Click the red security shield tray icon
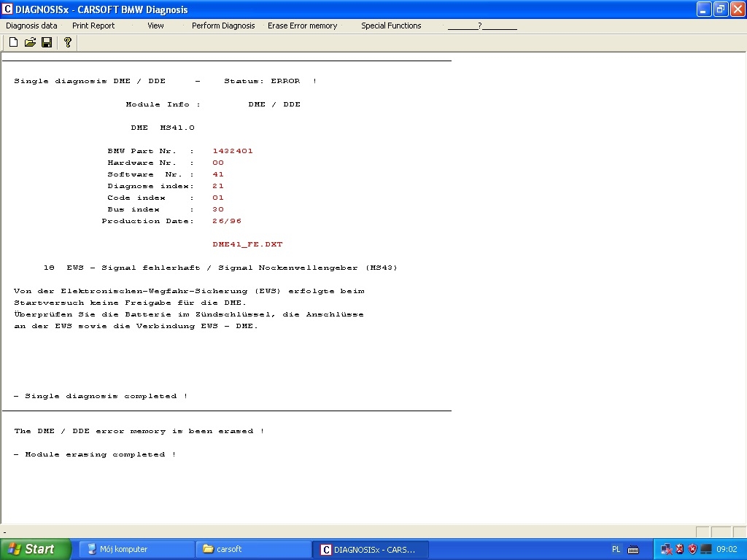The image size is (747, 560). pyautogui.click(x=693, y=550)
